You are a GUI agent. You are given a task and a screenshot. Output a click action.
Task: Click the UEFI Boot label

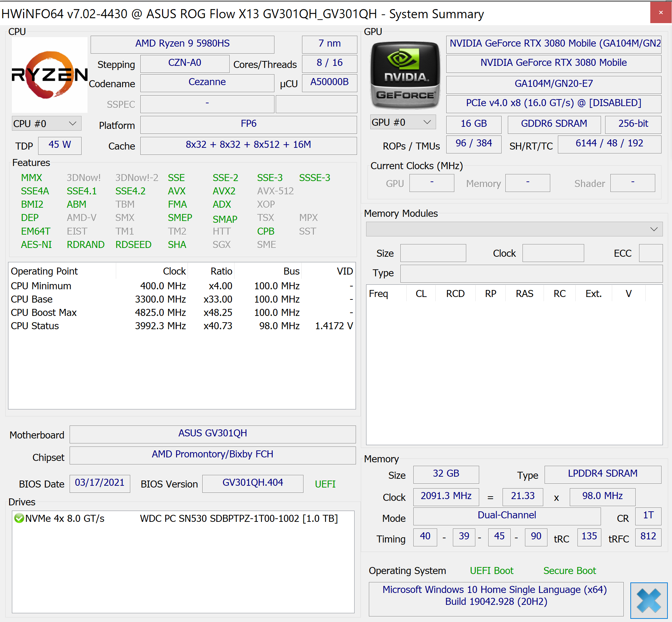coord(491,571)
